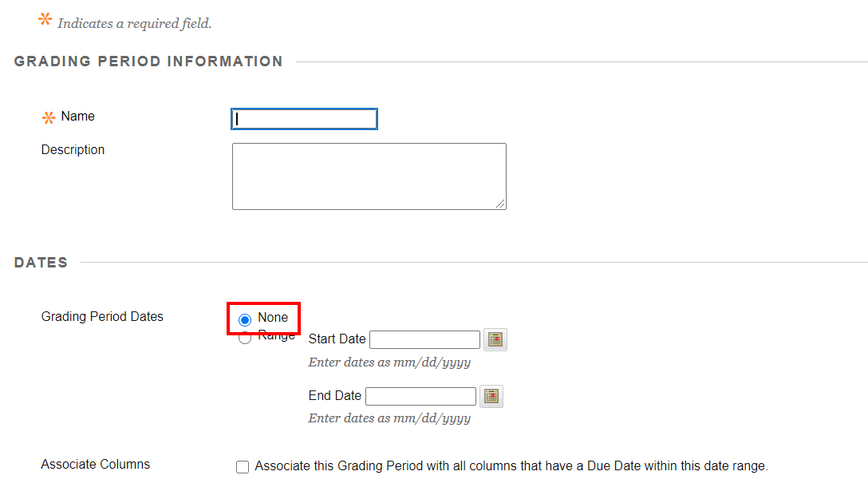
Task: Select the None radio button
Action: click(245, 319)
